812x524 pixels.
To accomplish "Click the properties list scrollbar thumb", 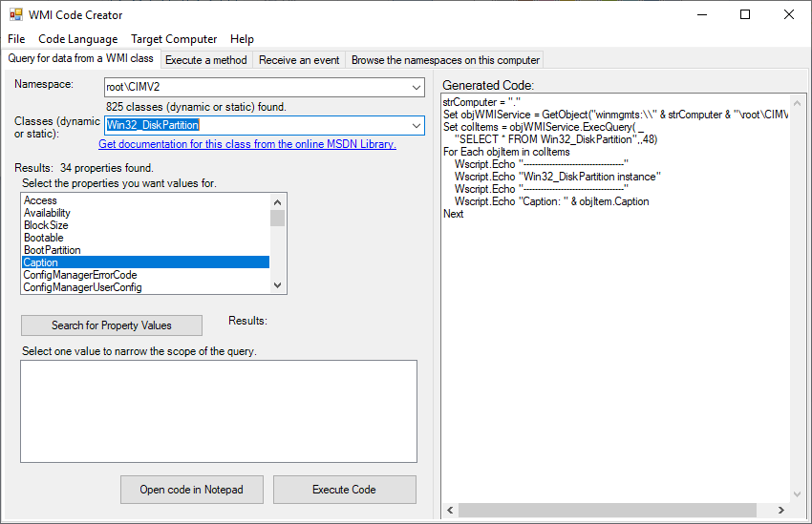I will (278, 218).
